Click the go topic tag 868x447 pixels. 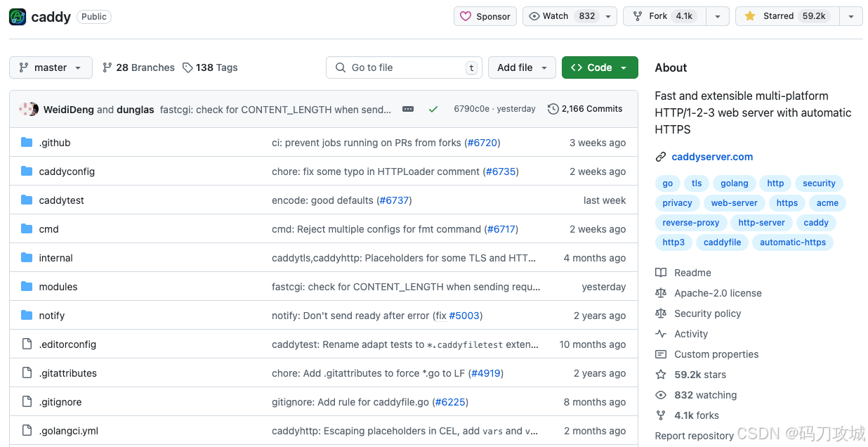(668, 183)
